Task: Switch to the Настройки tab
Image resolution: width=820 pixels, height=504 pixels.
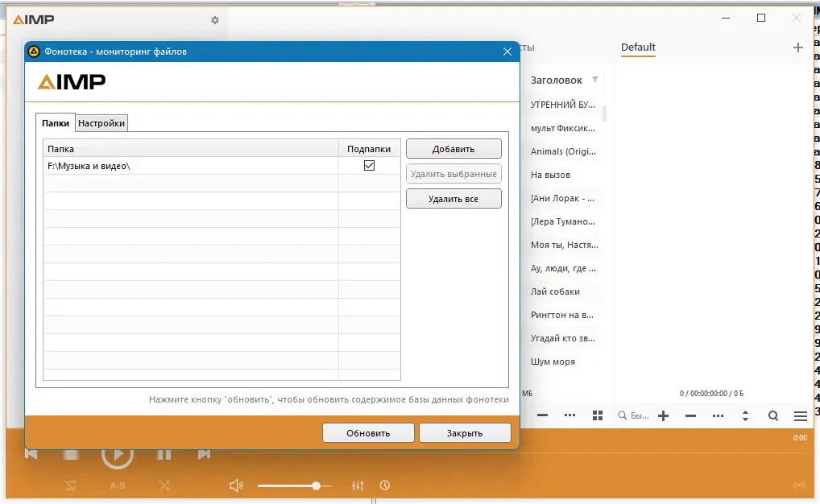Action: 101,123
